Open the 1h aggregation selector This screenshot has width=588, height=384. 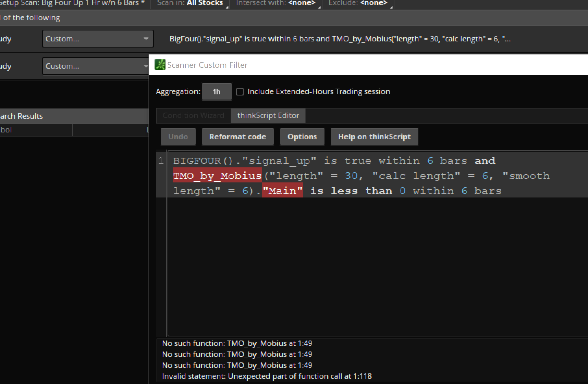pyautogui.click(x=217, y=92)
